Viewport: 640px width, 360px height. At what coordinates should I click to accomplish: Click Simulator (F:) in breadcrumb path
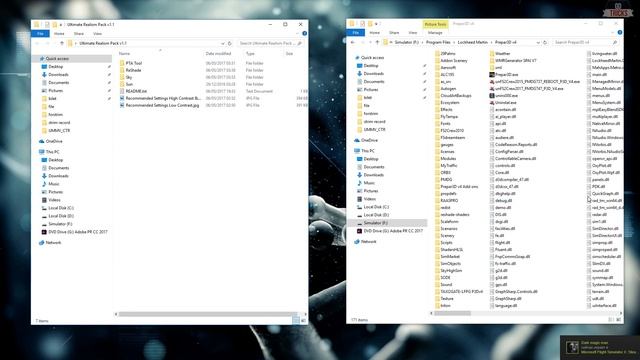coord(406,42)
